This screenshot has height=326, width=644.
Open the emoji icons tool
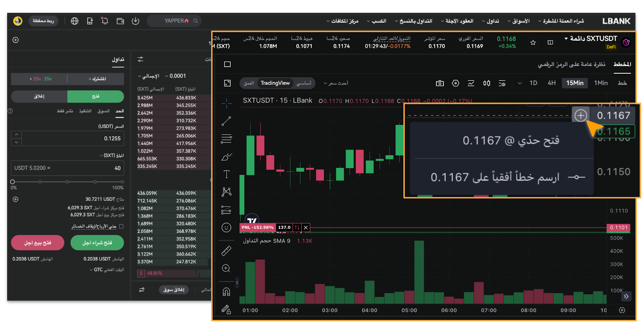coord(227,228)
